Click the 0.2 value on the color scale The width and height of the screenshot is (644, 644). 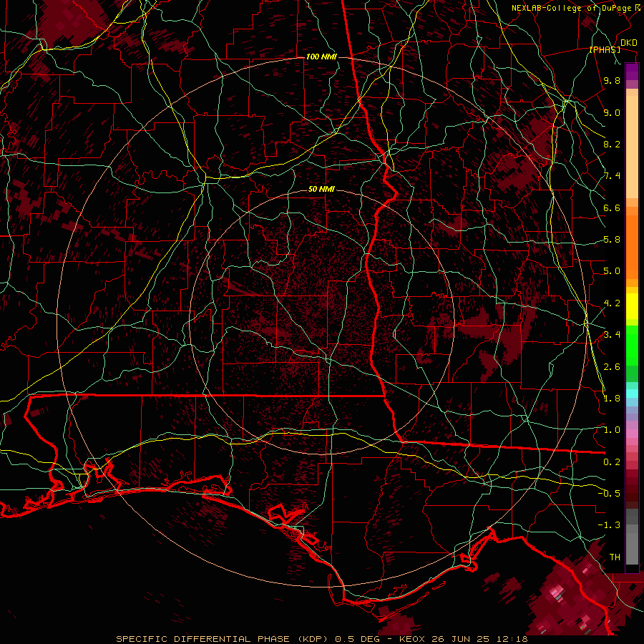click(x=612, y=462)
